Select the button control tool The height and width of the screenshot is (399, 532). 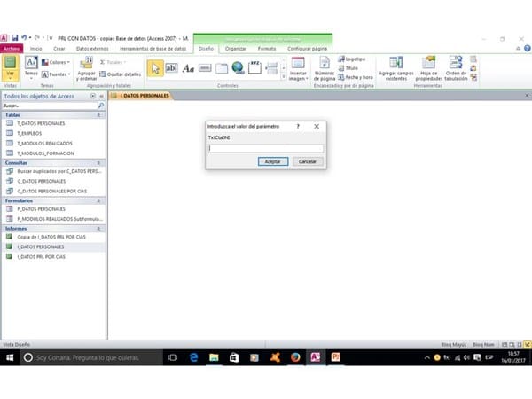205,68
